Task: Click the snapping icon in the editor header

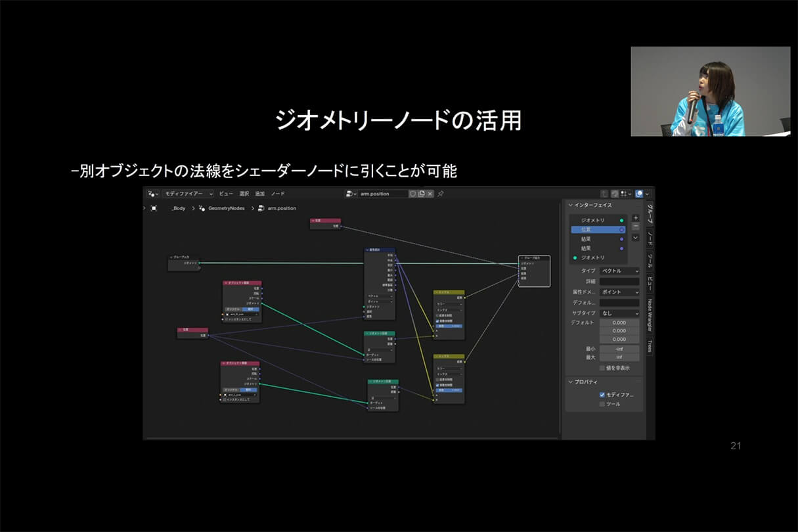Action: (x=605, y=193)
